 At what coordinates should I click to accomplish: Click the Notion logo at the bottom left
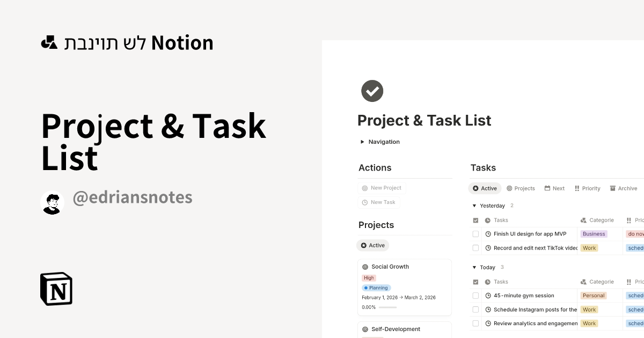pyautogui.click(x=56, y=289)
